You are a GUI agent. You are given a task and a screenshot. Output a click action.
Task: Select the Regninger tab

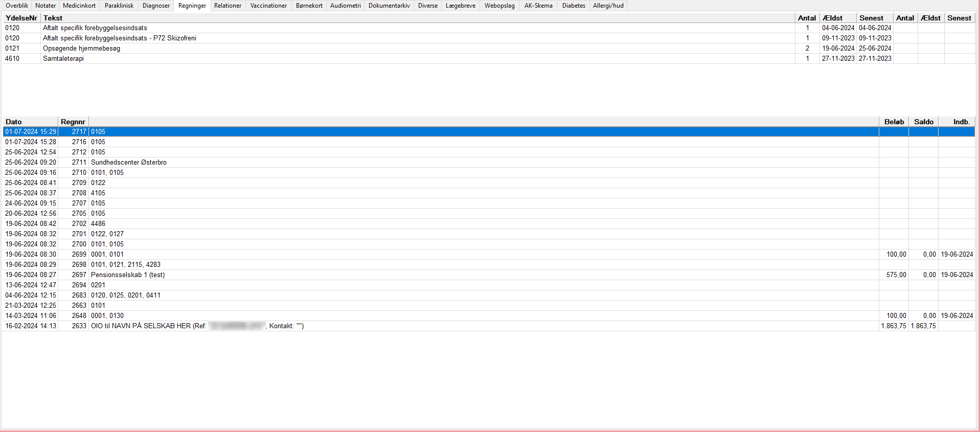tap(192, 6)
